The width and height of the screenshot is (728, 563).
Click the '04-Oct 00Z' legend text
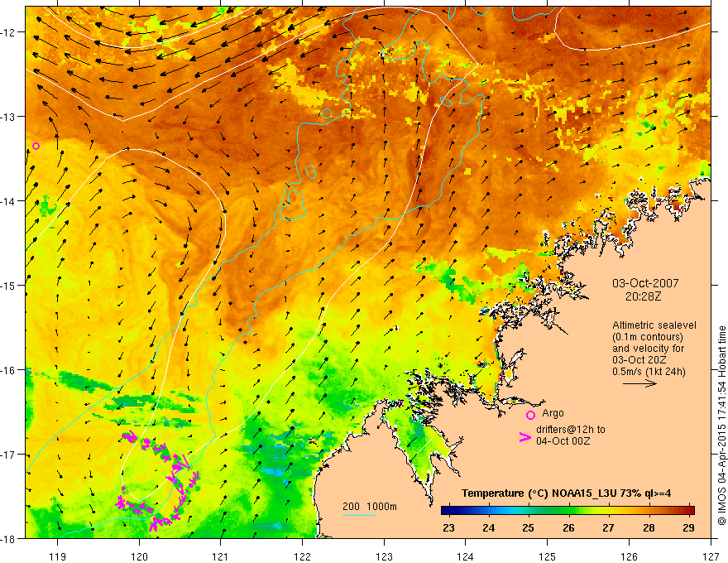563,440
